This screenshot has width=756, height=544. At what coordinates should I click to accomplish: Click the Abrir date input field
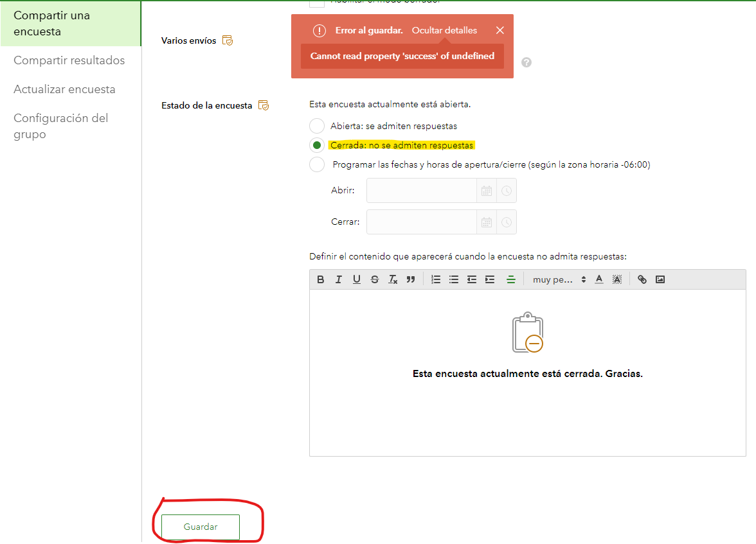[422, 191]
